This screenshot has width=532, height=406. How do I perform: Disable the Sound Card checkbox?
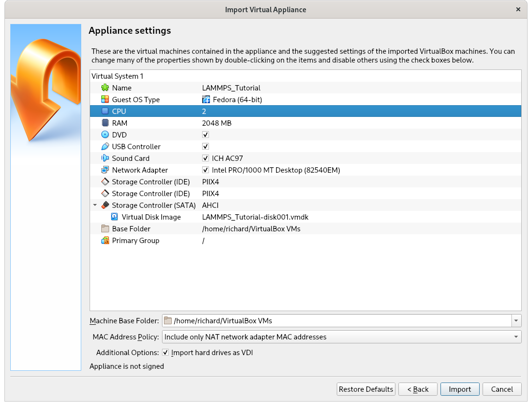click(x=205, y=158)
